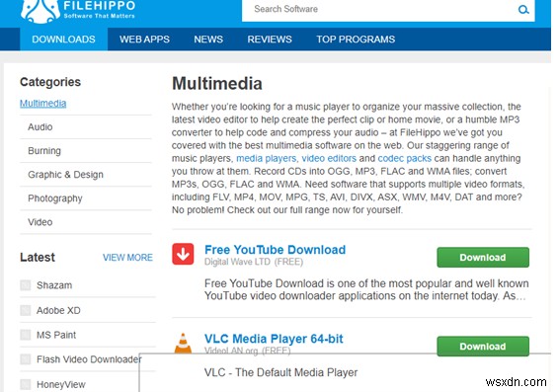The image size is (558, 392).
Task: Click the VLC traffic cone icon
Action: pyautogui.click(x=183, y=343)
